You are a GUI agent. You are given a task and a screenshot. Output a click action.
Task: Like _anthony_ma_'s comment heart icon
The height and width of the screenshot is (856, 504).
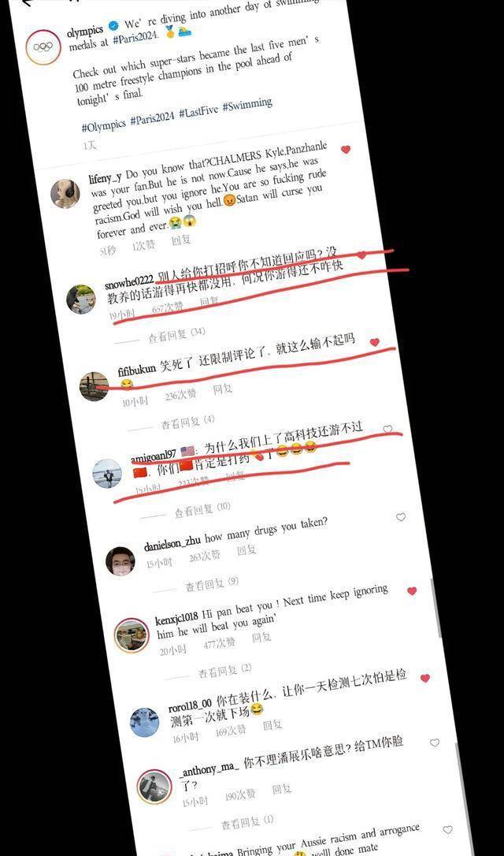click(x=434, y=742)
